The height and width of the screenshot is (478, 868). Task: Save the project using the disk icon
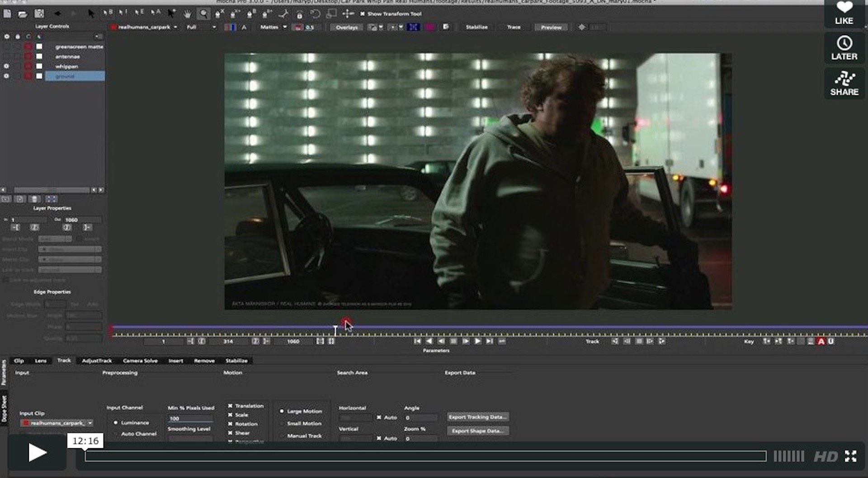point(39,14)
